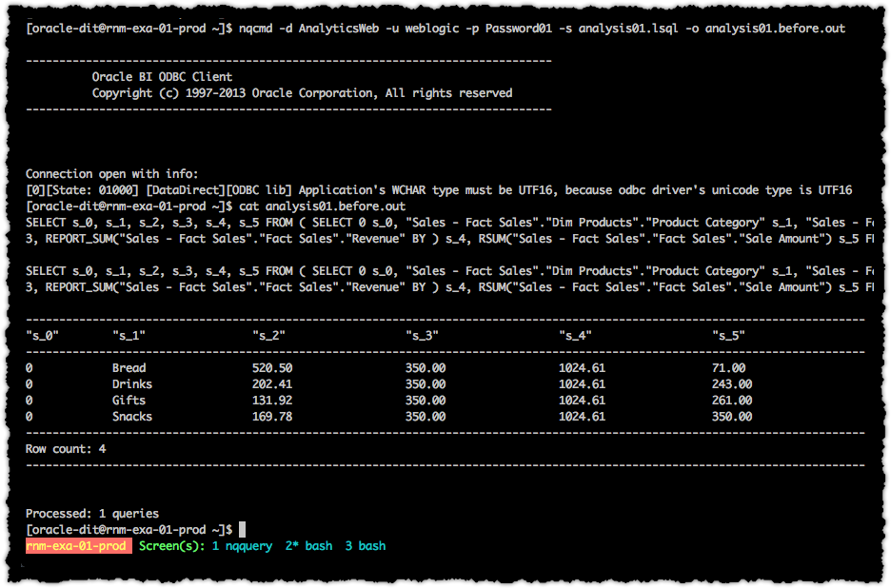Screen dimensions: 891x588
Task: Click the Gifts product category cell
Action: point(129,401)
